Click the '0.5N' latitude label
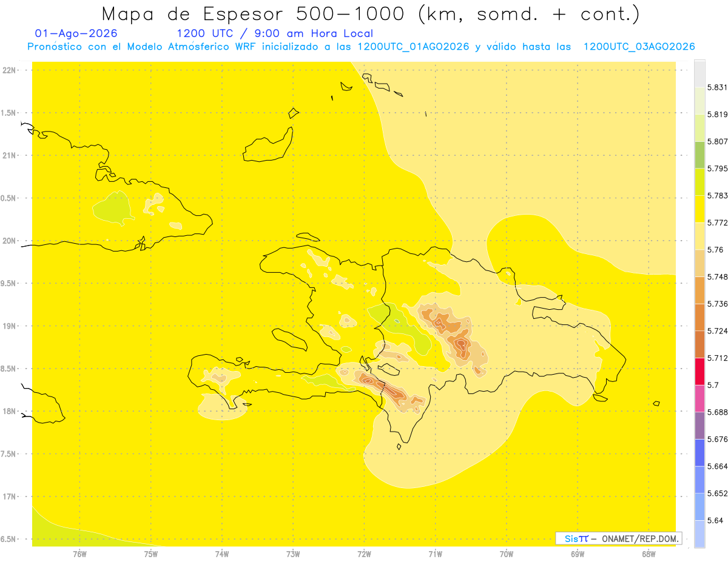 click(x=9, y=198)
